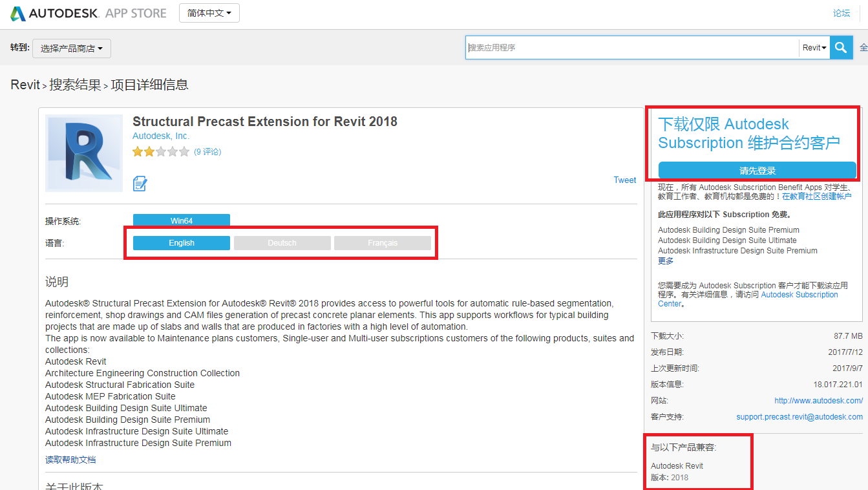This screenshot has height=490, width=868.
Task: Rate the app by clicking the fifth star
Action: tap(184, 151)
